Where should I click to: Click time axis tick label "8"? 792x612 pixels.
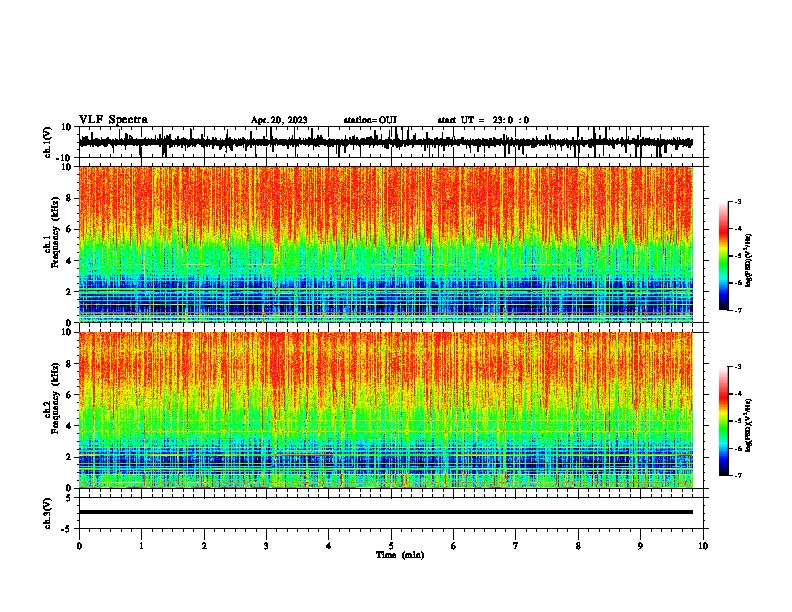578,546
